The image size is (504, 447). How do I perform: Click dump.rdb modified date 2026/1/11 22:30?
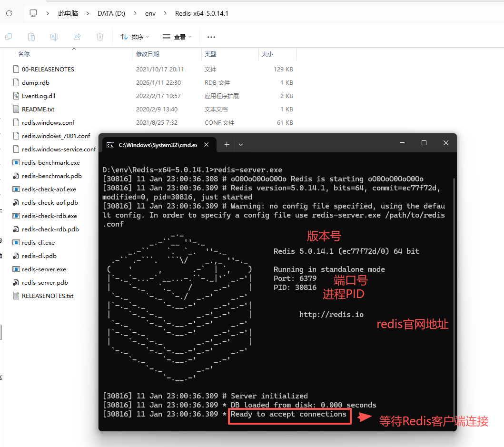(158, 83)
